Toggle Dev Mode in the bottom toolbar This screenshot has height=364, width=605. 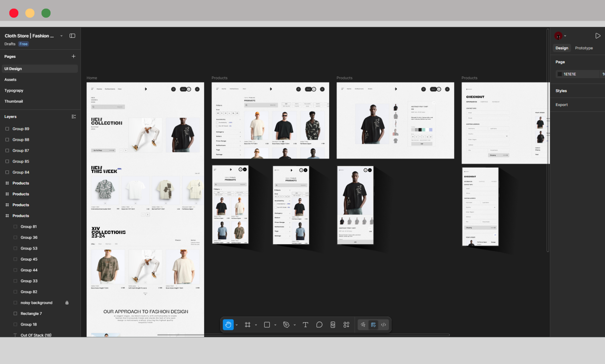click(x=373, y=325)
